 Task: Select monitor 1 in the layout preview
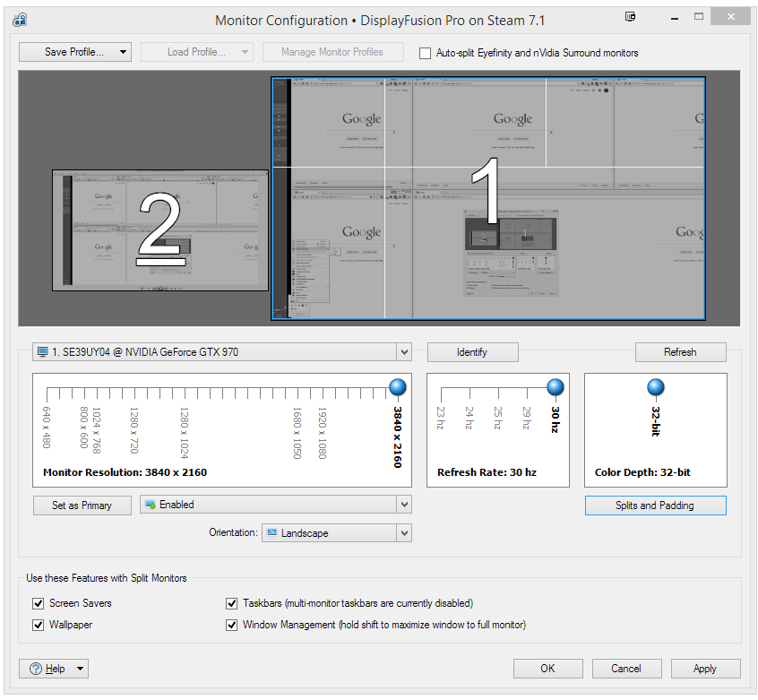(x=488, y=198)
